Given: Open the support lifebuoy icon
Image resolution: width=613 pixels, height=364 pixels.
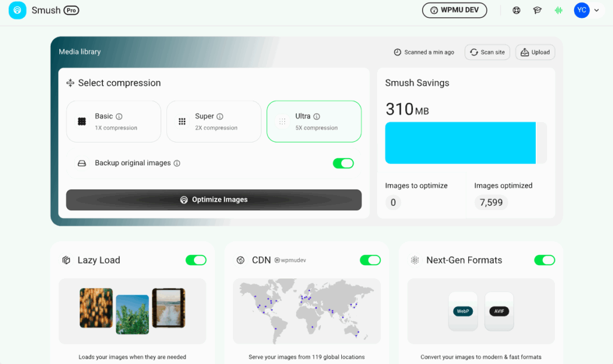Looking at the screenshot, I should (517, 11).
